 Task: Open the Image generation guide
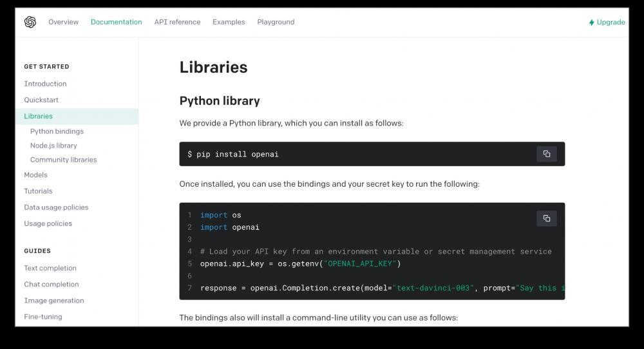point(54,301)
